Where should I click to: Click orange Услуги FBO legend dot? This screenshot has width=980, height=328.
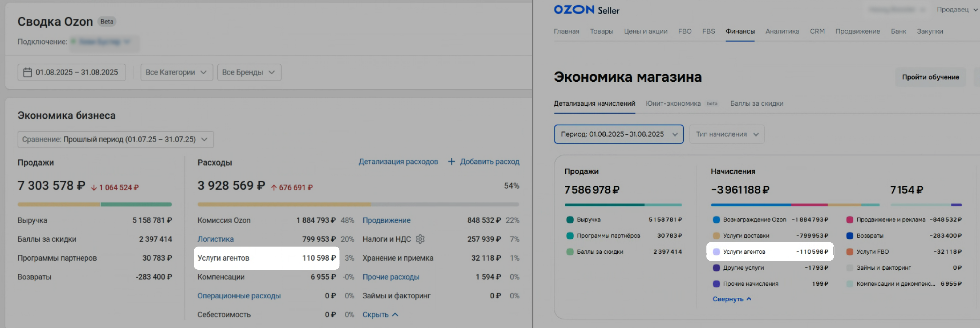click(x=850, y=252)
